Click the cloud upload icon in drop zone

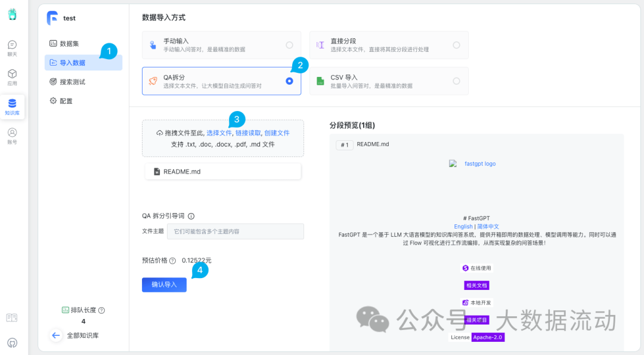pos(159,133)
